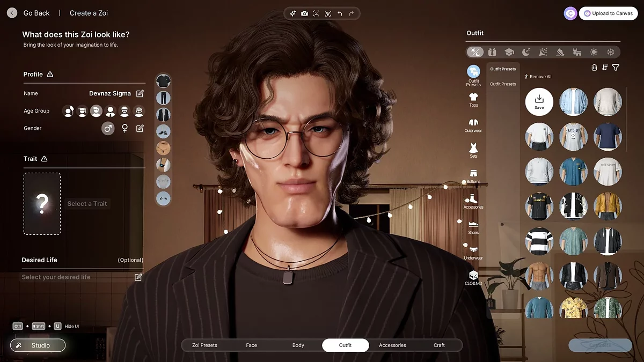This screenshot has height=362, width=644.
Task: Select the sportswear sneaker outfit type
Action: coord(560,52)
